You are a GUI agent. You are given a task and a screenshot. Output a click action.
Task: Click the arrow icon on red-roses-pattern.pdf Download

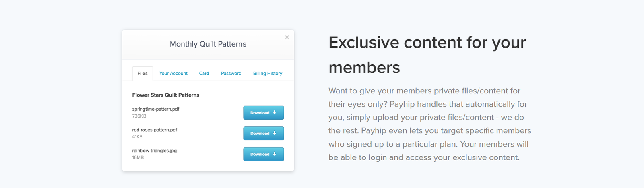pyautogui.click(x=275, y=133)
